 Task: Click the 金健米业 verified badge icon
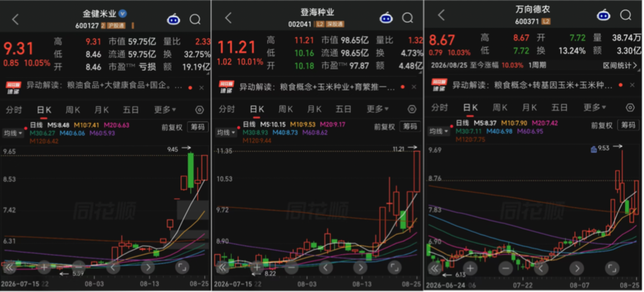pos(122,14)
